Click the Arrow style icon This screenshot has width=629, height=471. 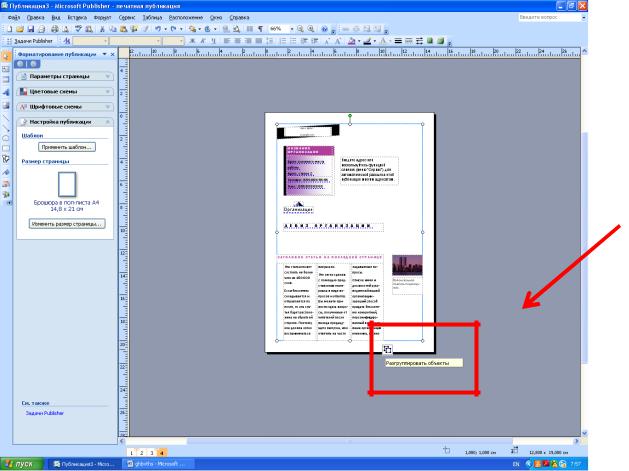pyautogui.click(x=420, y=41)
